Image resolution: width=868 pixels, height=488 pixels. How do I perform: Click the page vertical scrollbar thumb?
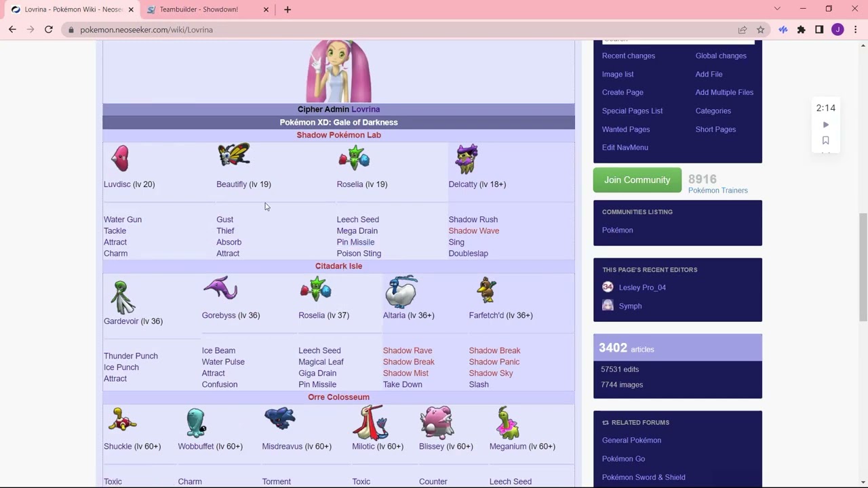click(863, 267)
